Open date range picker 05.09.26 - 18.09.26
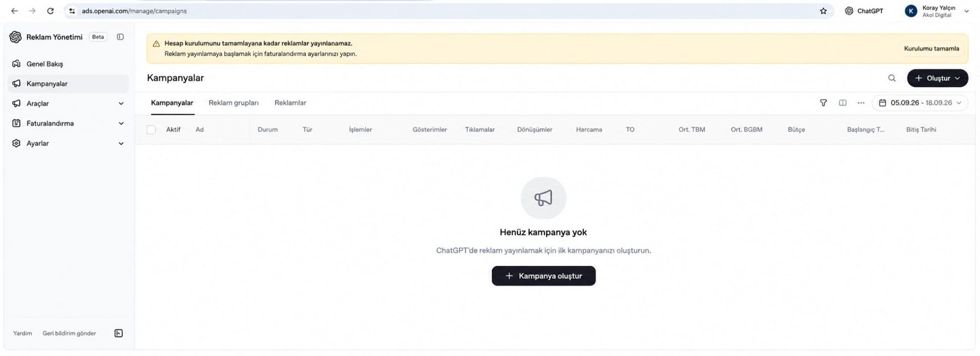980x356 pixels. tap(920, 103)
